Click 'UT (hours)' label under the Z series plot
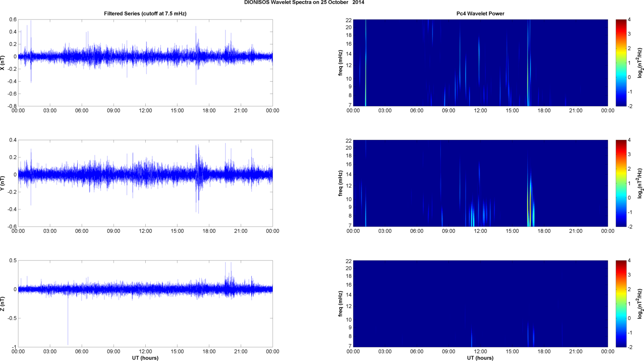This screenshot has height=361, width=644. click(x=145, y=358)
